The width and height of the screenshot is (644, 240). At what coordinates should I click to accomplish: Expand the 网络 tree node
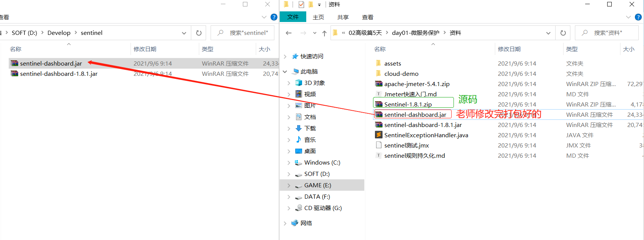coord(285,223)
